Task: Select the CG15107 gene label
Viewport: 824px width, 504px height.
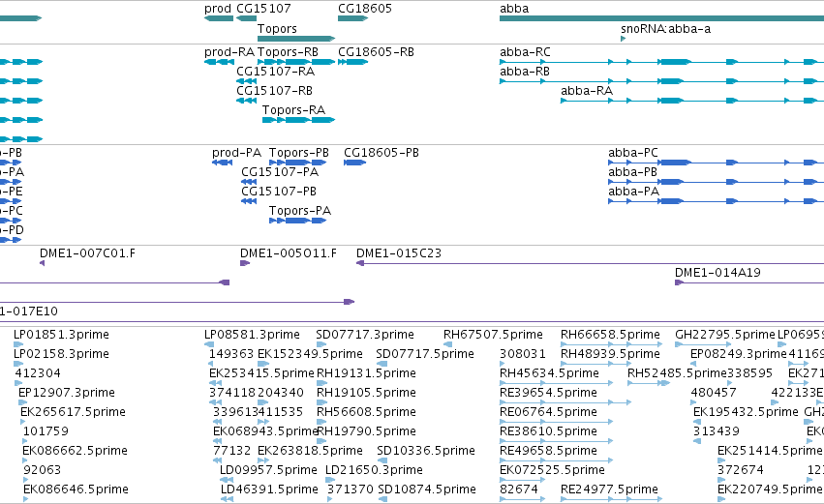Action: pyautogui.click(x=263, y=9)
